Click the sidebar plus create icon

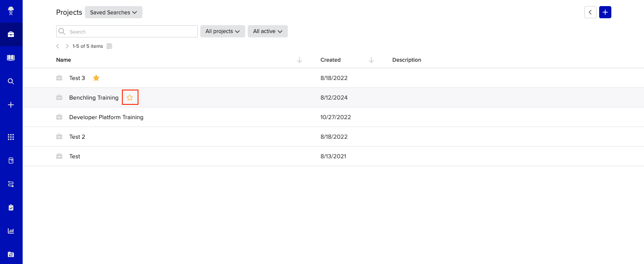pyautogui.click(x=11, y=105)
